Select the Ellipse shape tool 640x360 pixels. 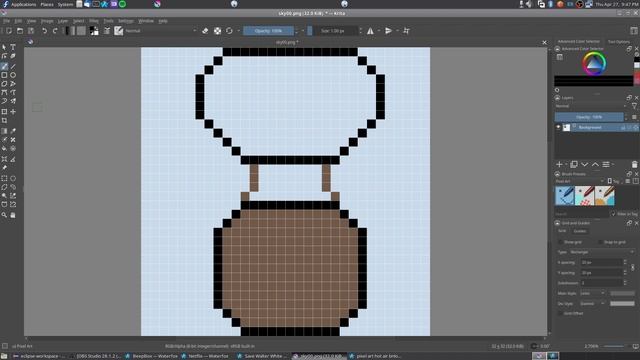(13, 75)
